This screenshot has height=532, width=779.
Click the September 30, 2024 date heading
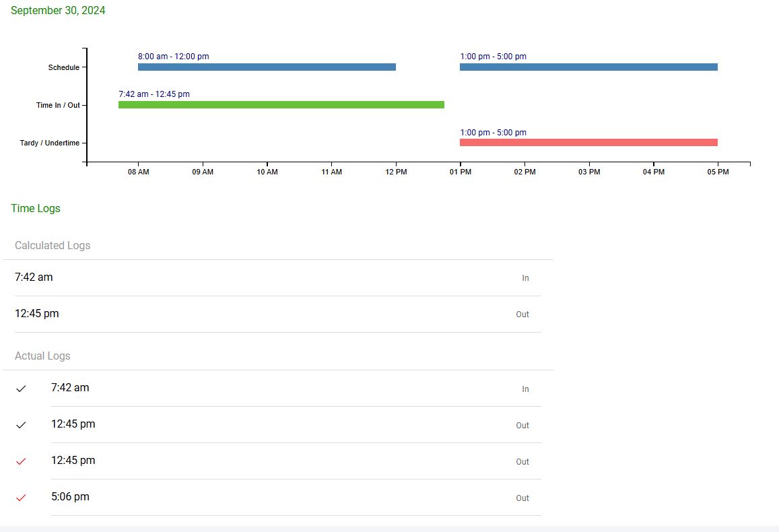pos(58,11)
